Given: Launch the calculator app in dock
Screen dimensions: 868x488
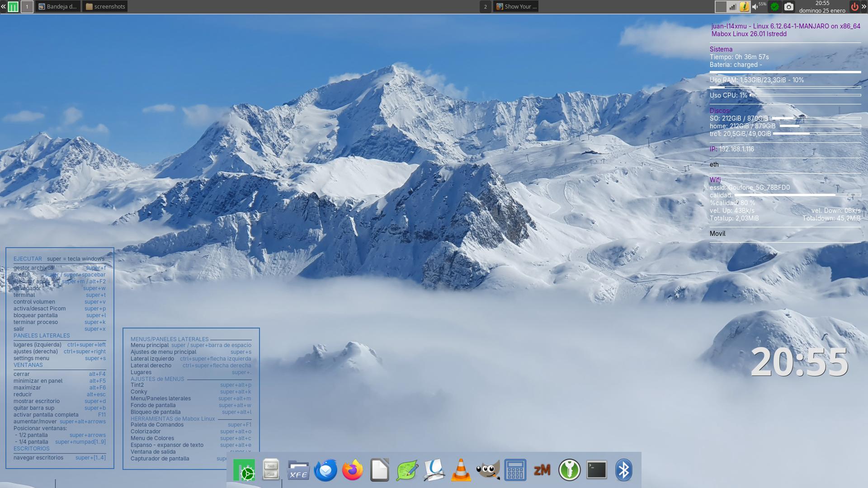Looking at the screenshot, I should point(515,470).
